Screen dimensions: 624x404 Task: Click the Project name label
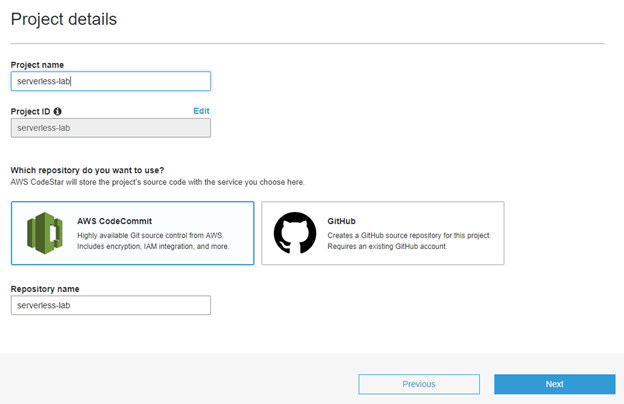coord(37,65)
